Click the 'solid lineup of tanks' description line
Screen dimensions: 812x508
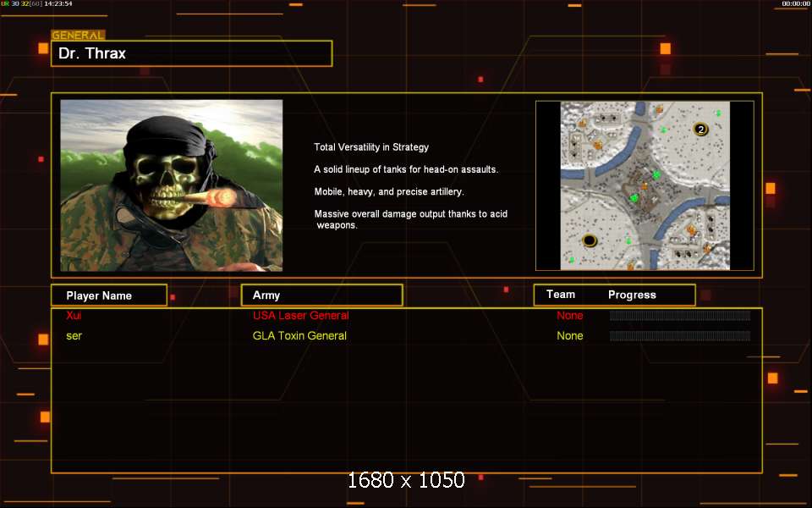point(406,169)
